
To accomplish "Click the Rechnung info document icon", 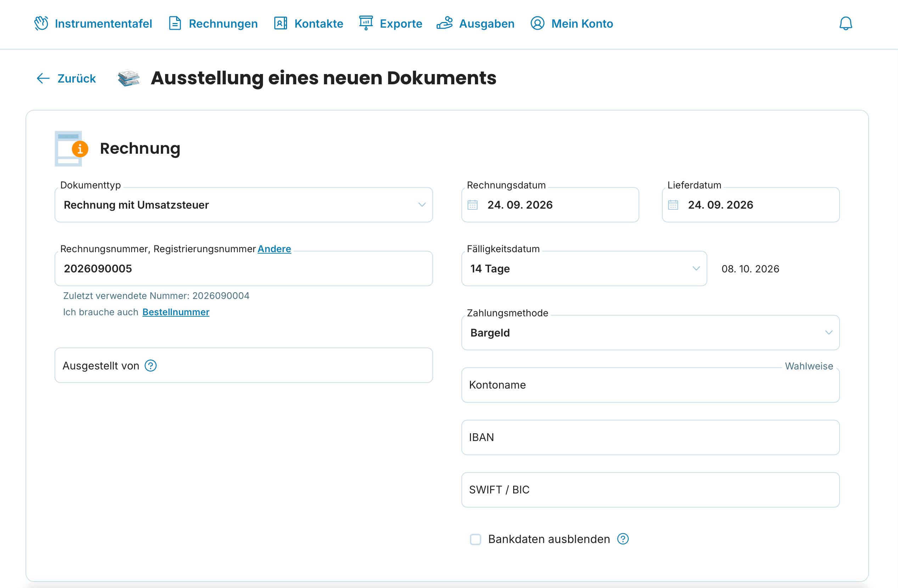I will (71, 149).
